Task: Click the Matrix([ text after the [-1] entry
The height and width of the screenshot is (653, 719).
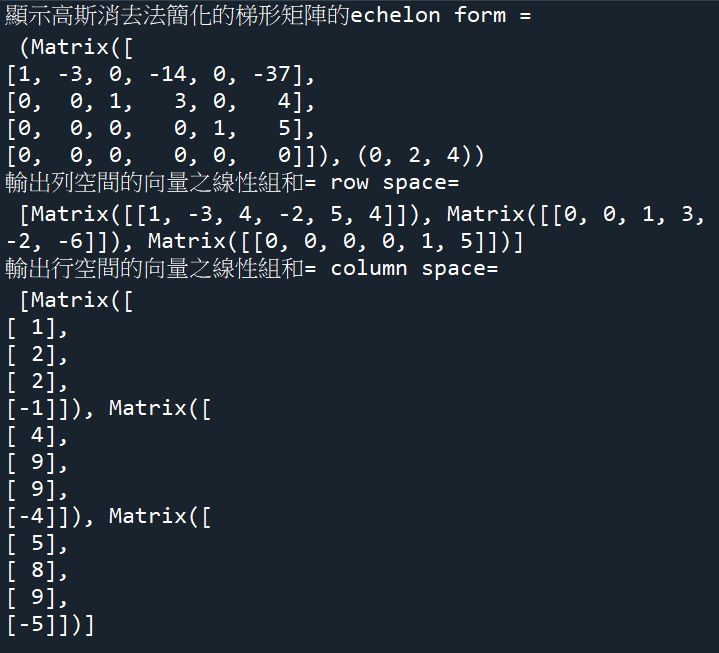Action: coord(160,409)
